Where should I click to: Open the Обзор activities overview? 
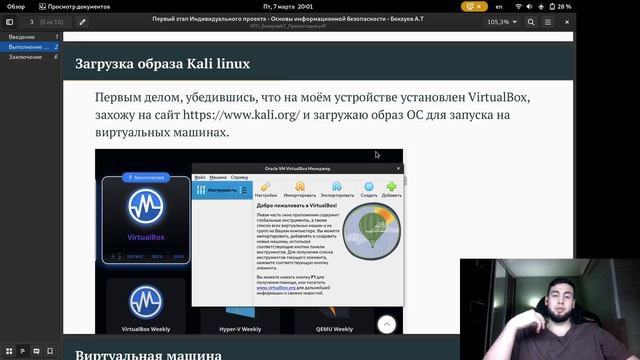tap(16, 7)
